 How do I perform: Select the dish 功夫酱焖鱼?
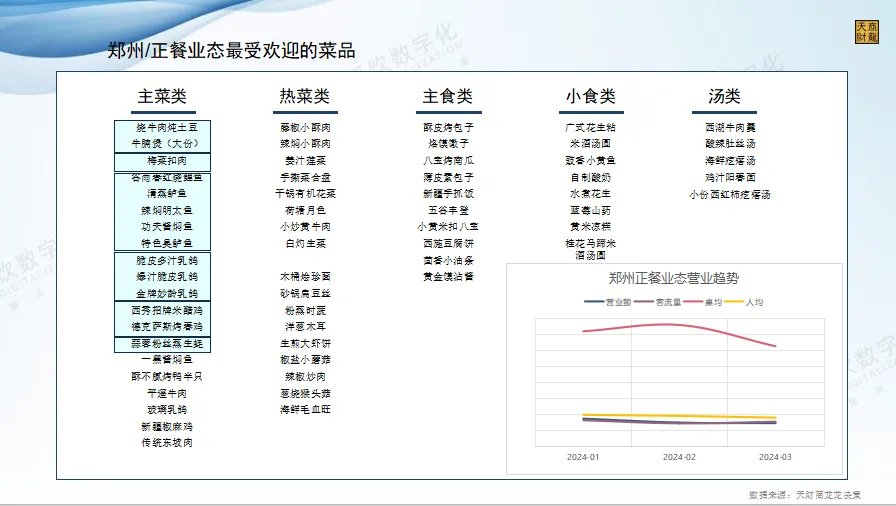[x=167, y=227]
